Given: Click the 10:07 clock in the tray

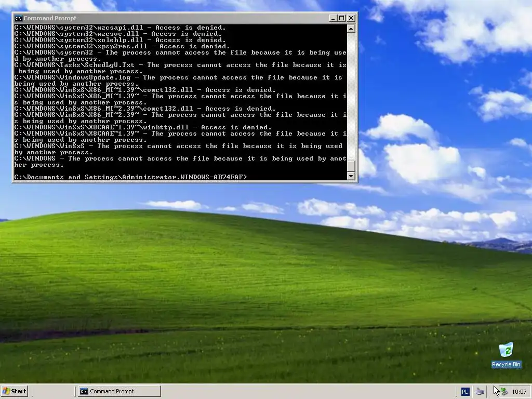Looking at the screenshot, I should pos(519,392).
